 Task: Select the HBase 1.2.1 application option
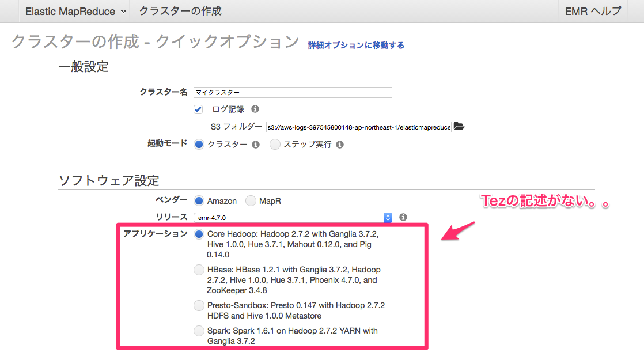199,270
